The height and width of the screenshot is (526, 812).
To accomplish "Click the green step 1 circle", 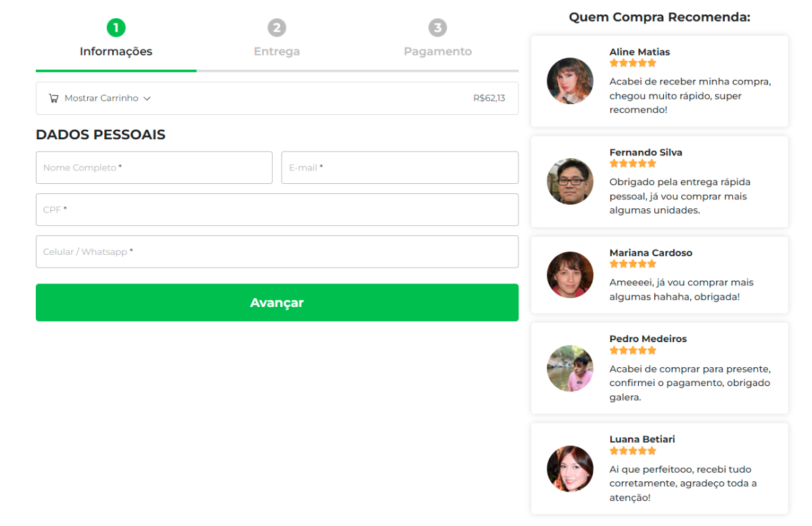I will point(116,28).
